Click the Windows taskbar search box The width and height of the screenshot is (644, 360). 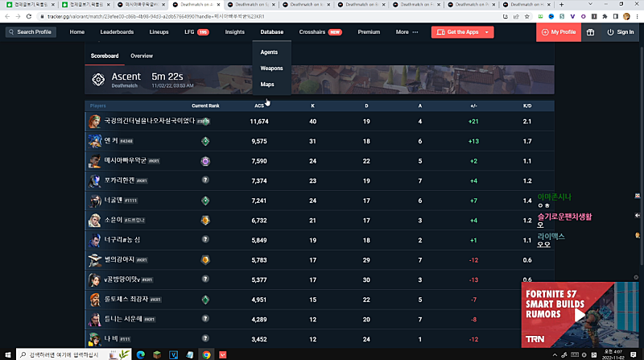(74, 354)
